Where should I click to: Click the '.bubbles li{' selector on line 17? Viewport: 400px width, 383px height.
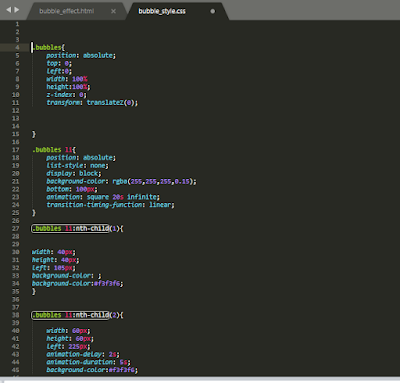54,150
